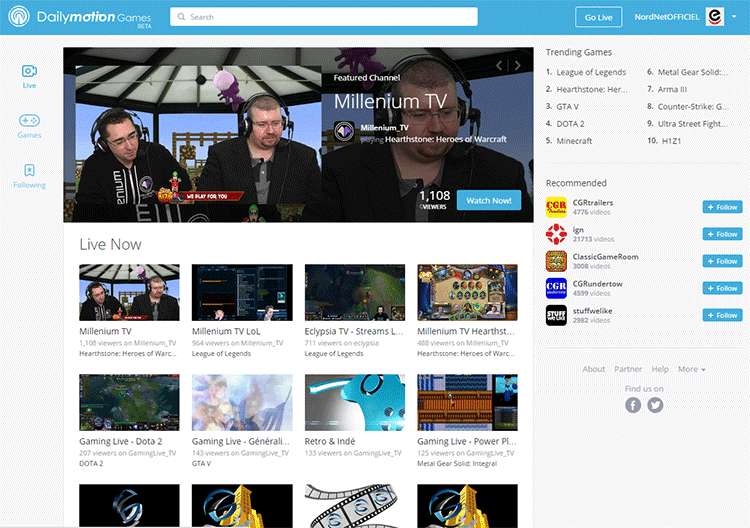This screenshot has width=750, height=528.
Task: Select DOTA 2 in Trending Games
Action: pyautogui.click(x=570, y=124)
